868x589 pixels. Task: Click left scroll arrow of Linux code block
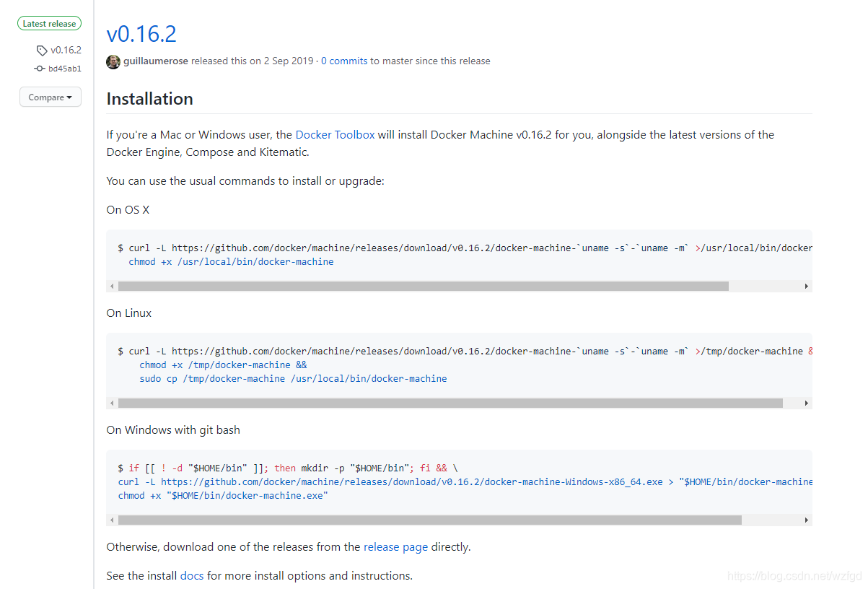[x=112, y=403]
